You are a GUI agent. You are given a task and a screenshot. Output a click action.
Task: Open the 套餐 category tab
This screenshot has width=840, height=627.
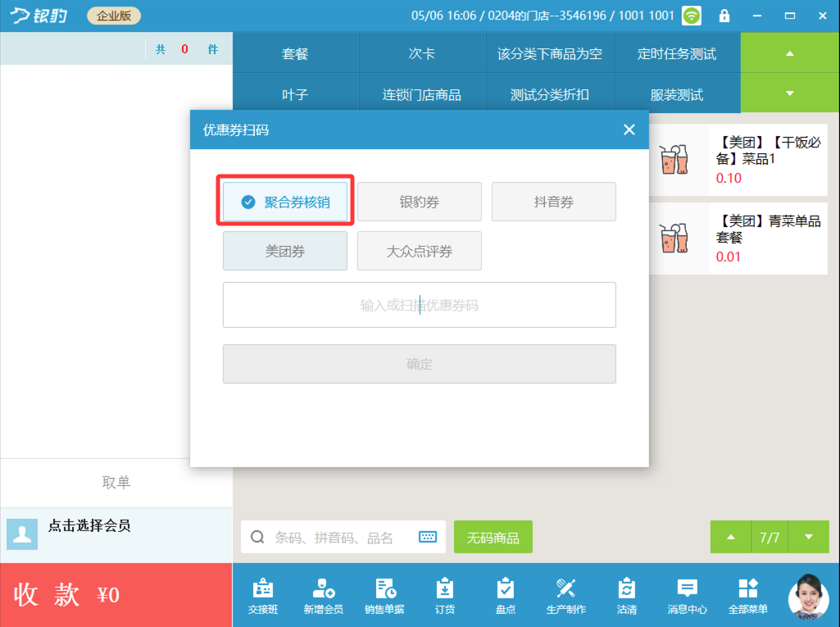click(295, 53)
